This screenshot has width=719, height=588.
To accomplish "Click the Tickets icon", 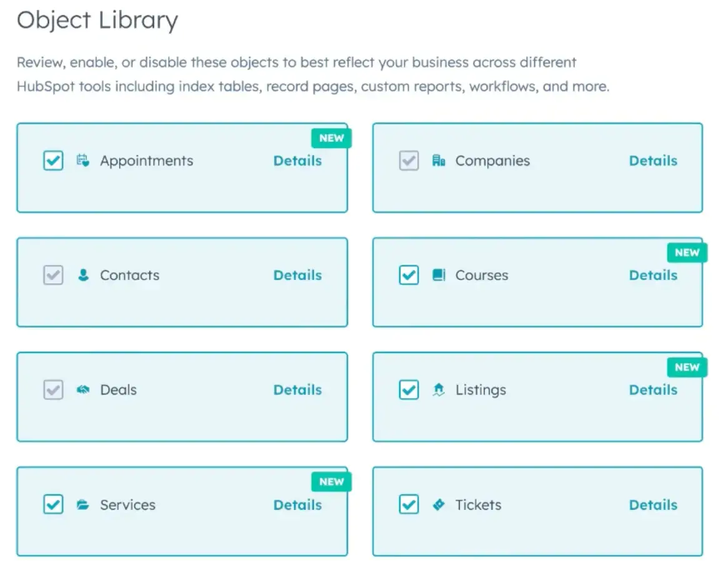I will click(x=439, y=505).
